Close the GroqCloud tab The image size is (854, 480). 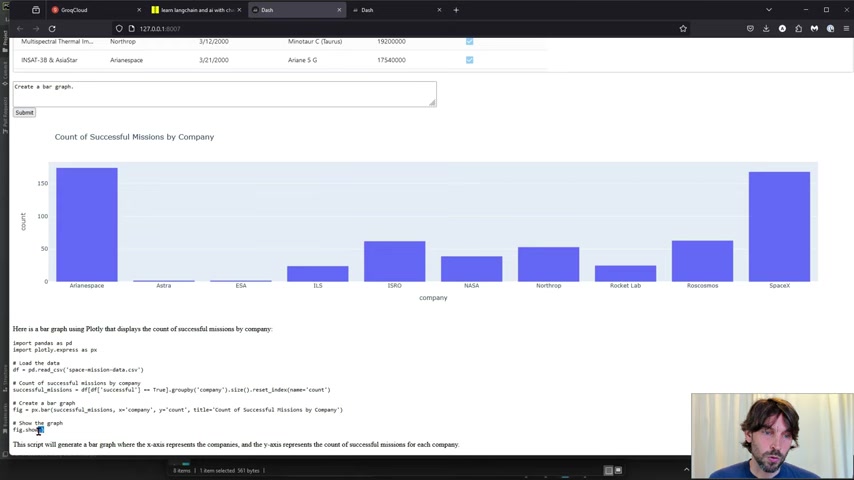139,10
